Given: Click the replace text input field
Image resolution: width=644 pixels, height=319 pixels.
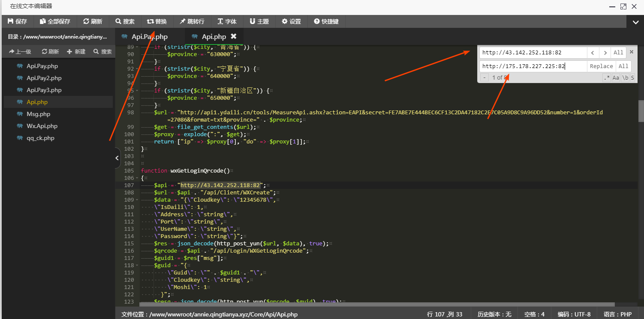Looking at the screenshot, I should tap(533, 66).
